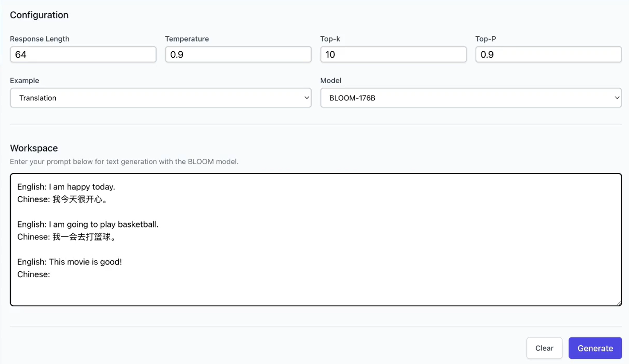
Task: Click the line 'English: I am going to play basketball.'
Action: [x=88, y=224]
